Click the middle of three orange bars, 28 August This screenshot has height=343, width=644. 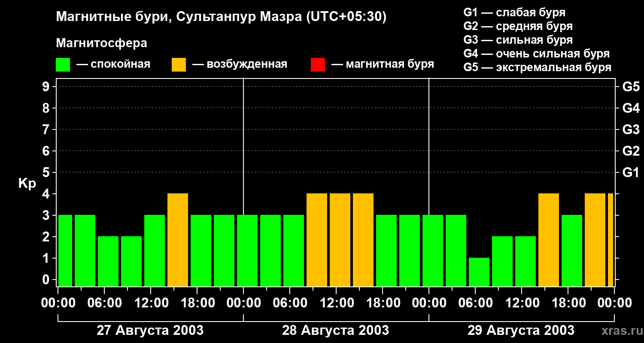[x=340, y=240]
